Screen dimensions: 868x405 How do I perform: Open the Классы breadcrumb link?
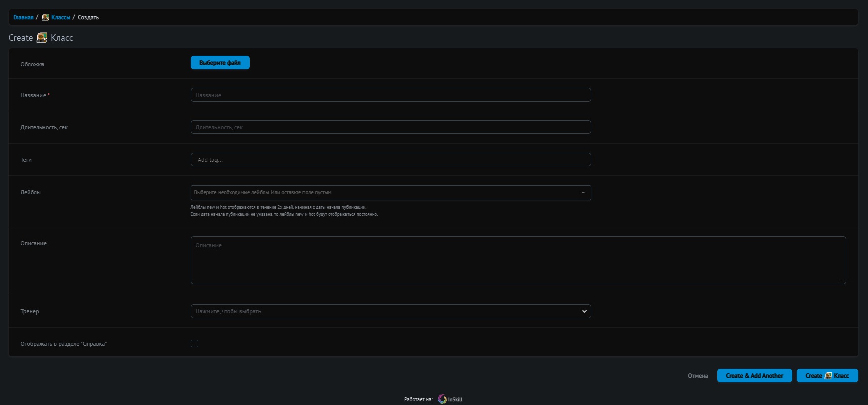(x=61, y=17)
